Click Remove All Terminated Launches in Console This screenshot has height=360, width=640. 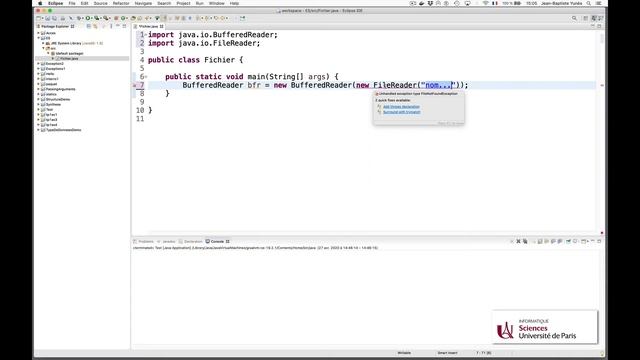click(x=525, y=242)
